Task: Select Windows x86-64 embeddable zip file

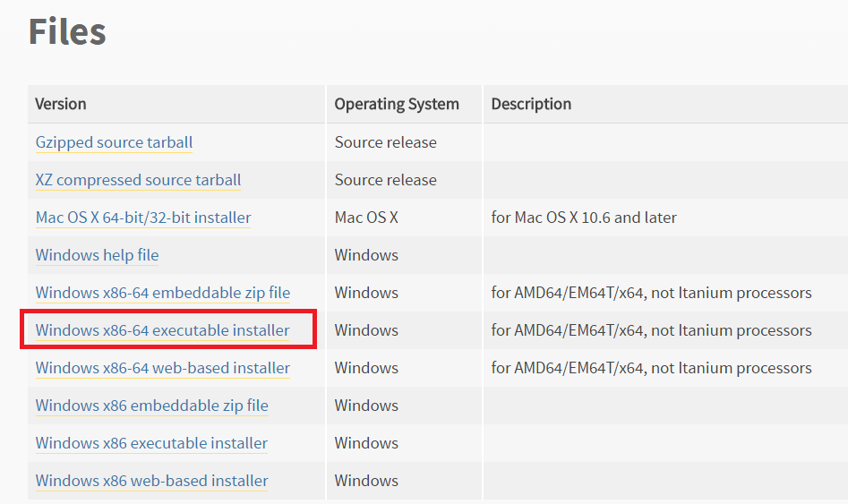Action: [162, 293]
